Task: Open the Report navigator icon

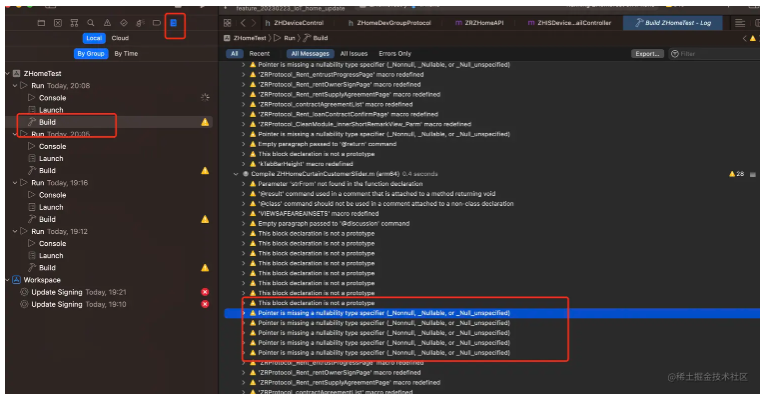Action: pyautogui.click(x=174, y=23)
